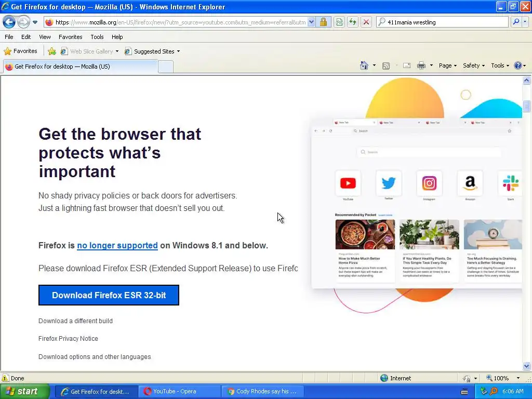Open the File menu
Image resolution: width=532 pixels, height=399 pixels.
tap(9, 37)
